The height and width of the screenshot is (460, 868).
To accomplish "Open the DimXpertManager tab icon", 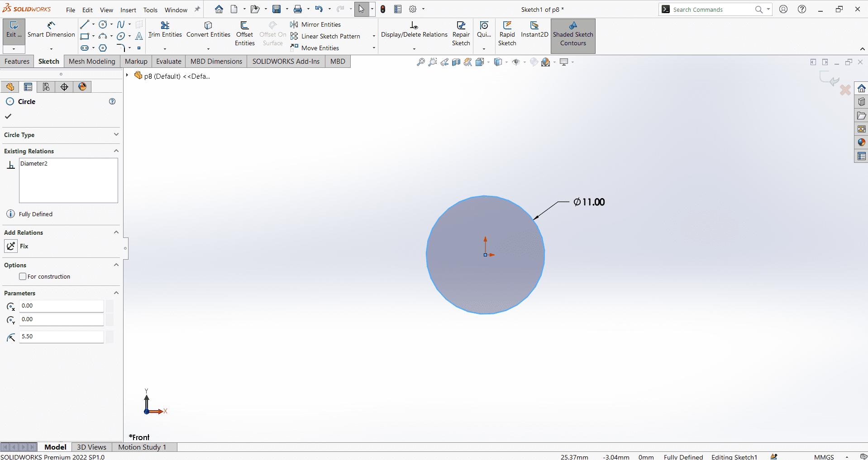I will (x=64, y=87).
